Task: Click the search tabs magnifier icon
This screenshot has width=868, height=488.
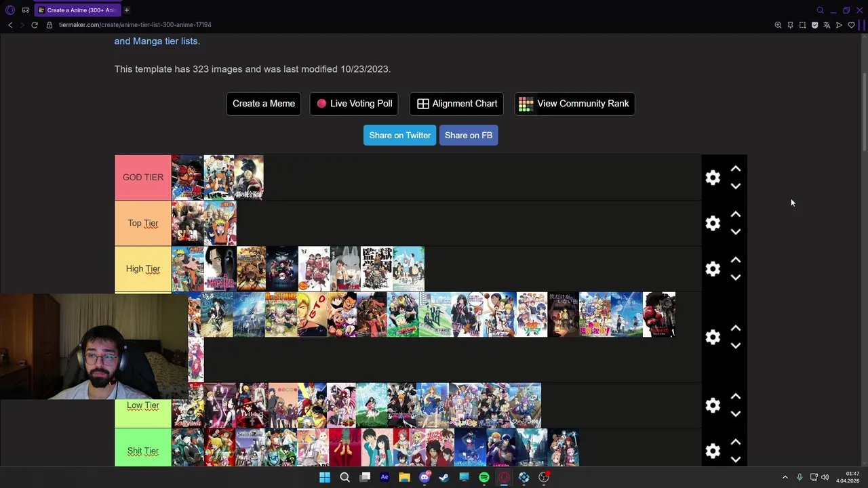Action: tap(820, 10)
